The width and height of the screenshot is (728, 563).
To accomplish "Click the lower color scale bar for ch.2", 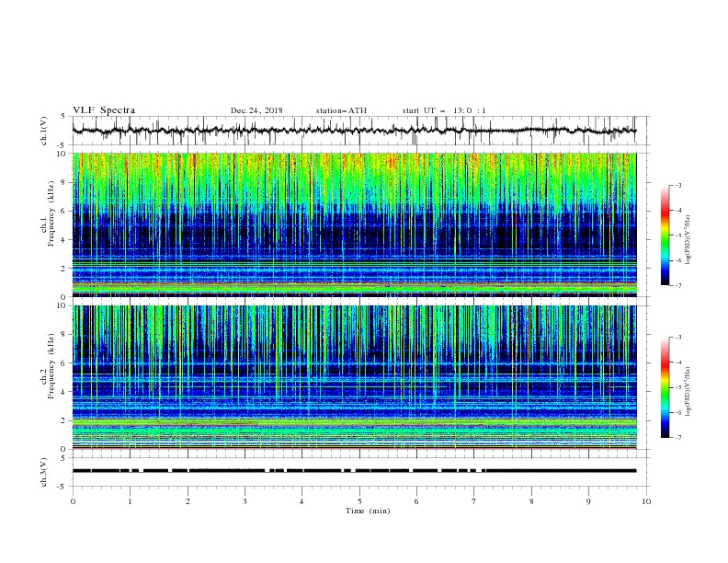I will tap(665, 387).
